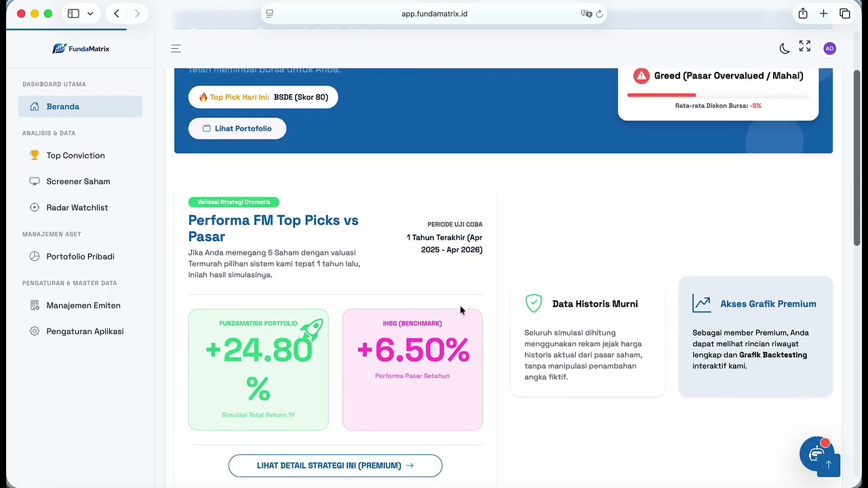The height and width of the screenshot is (488, 868).
Task: Click the Periode Uji Coba label
Action: click(455, 224)
